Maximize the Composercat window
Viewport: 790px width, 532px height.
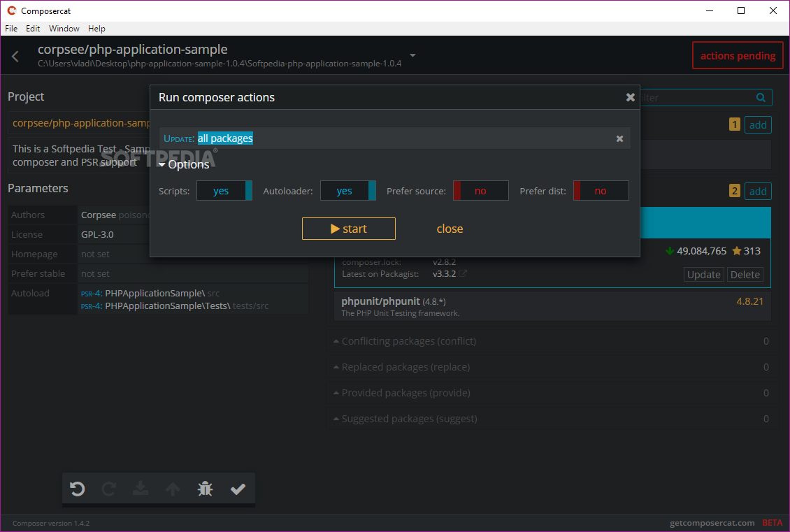pos(740,10)
